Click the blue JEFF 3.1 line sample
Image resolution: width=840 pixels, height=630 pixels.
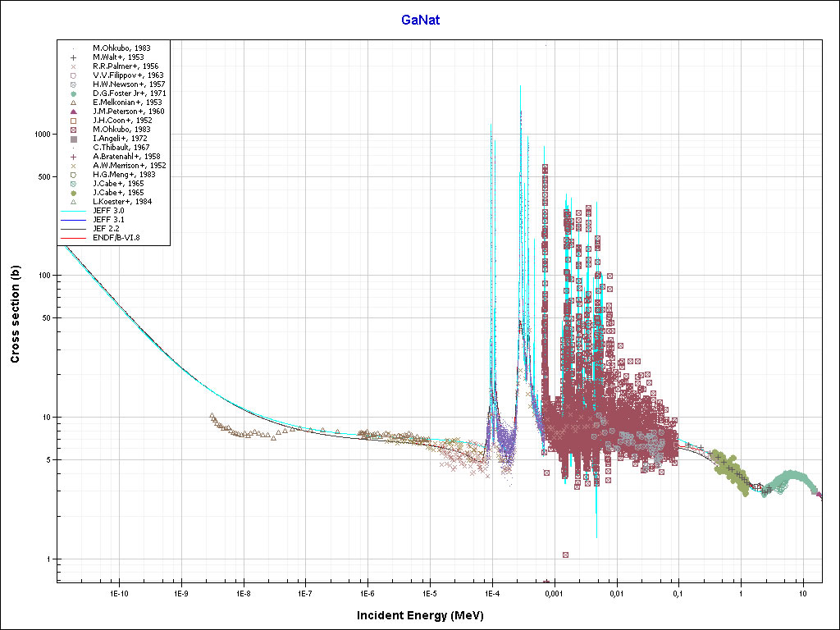coord(74,220)
